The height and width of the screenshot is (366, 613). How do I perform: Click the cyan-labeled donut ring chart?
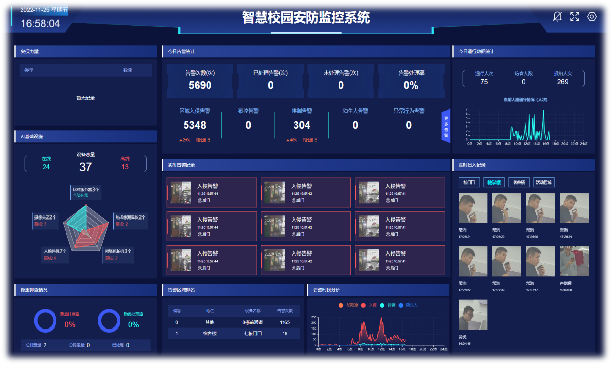[x=109, y=321]
